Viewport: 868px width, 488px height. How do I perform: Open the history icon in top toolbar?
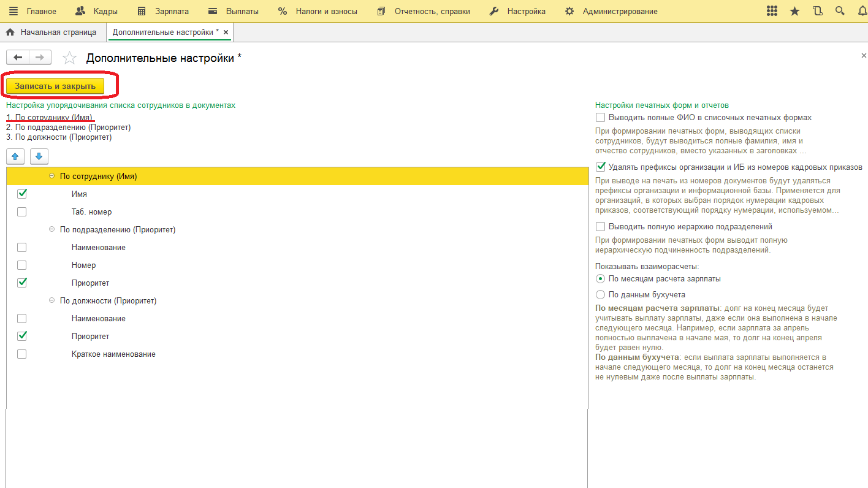[x=817, y=11]
